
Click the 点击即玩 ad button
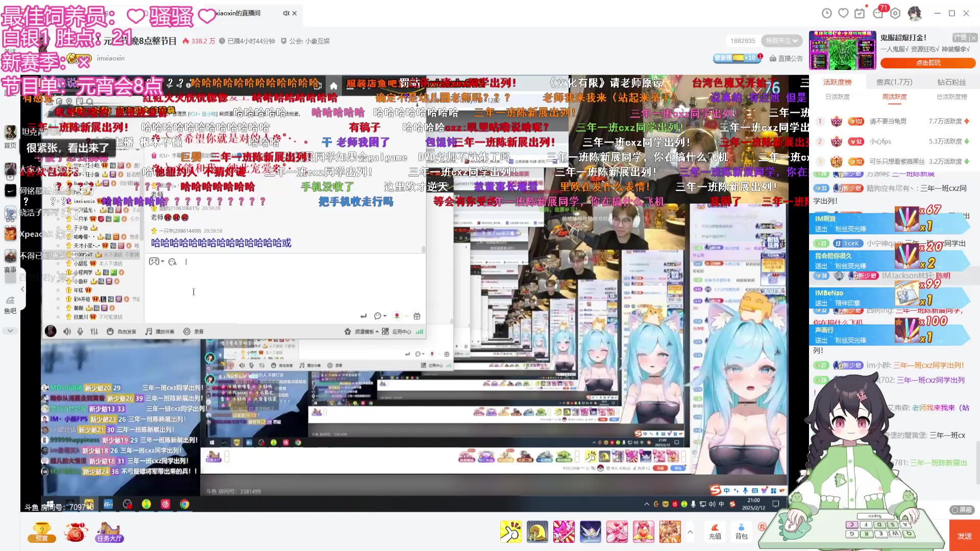(x=927, y=63)
